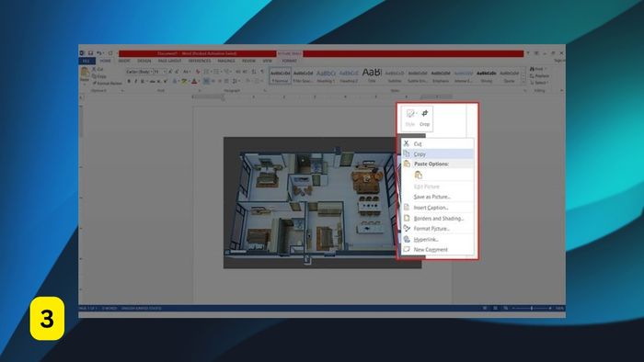Select the Strong style
Image resolution: width=644 pixels, height=362 pixels.
pyautogui.click(x=487, y=76)
